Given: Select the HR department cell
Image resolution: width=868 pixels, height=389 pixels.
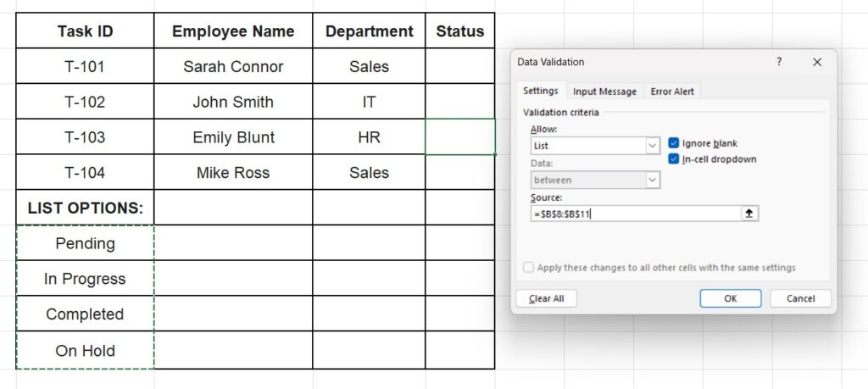Looking at the screenshot, I should point(370,137).
